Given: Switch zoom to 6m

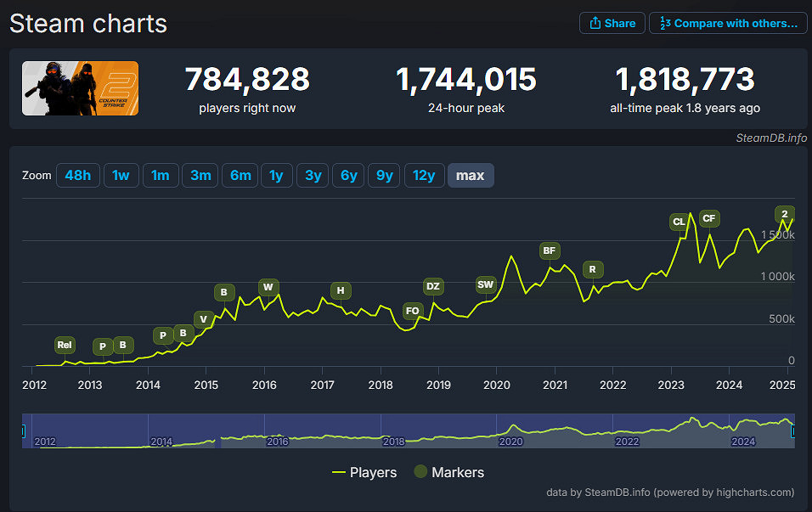Looking at the screenshot, I should point(240,176).
